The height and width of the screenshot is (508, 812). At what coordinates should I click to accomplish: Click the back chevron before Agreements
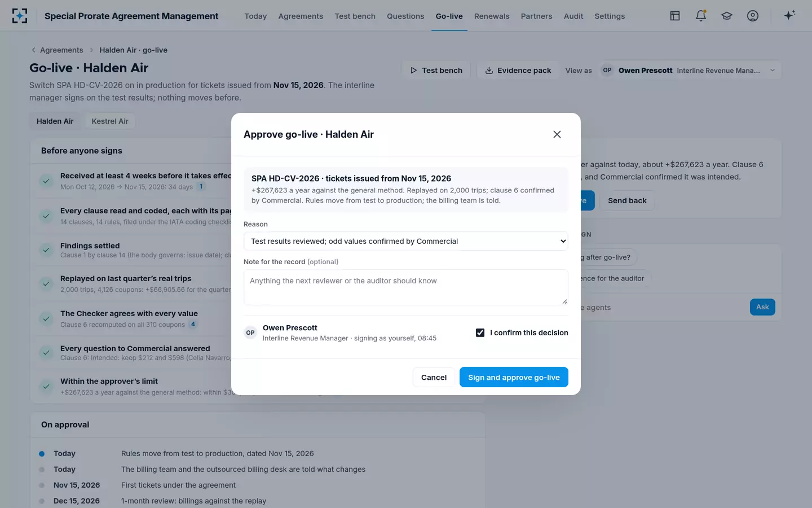[x=34, y=50]
